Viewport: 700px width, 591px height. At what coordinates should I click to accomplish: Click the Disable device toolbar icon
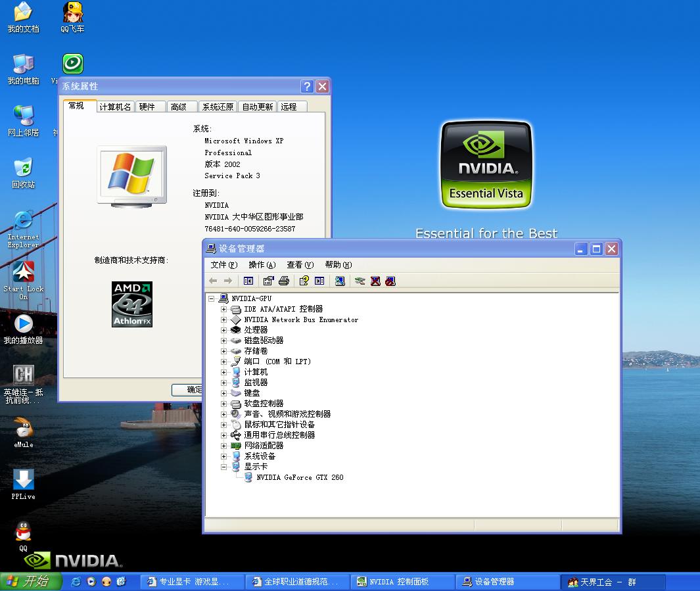tap(390, 281)
